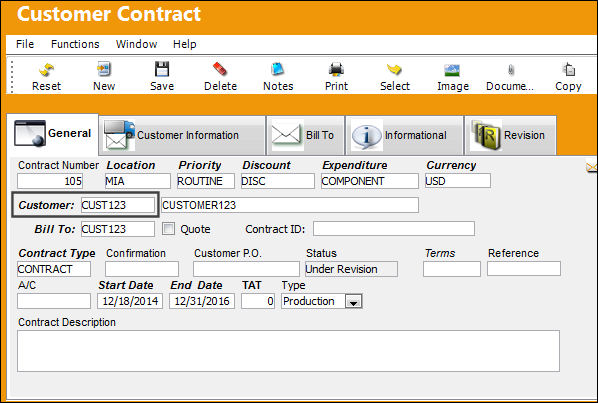Open the Revision tab
598x403 pixels.
click(x=510, y=135)
